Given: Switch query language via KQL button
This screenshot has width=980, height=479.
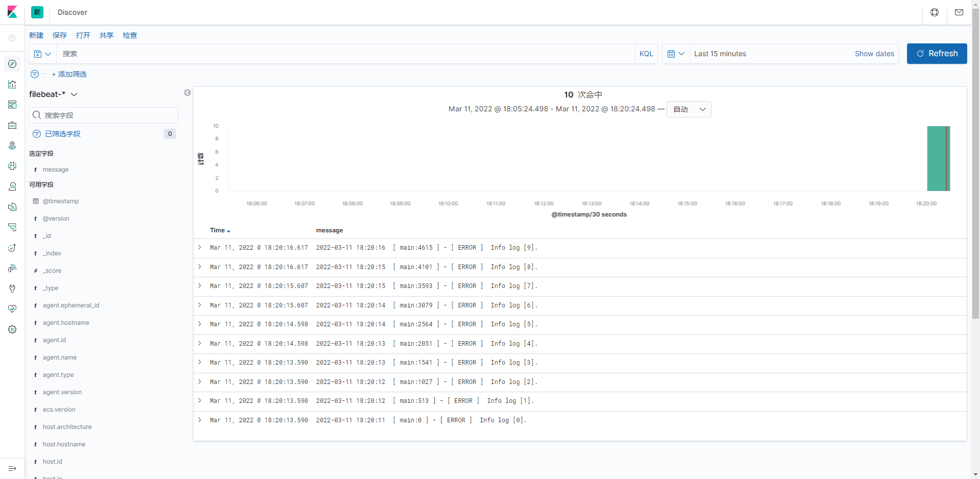Looking at the screenshot, I should pos(646,54).
